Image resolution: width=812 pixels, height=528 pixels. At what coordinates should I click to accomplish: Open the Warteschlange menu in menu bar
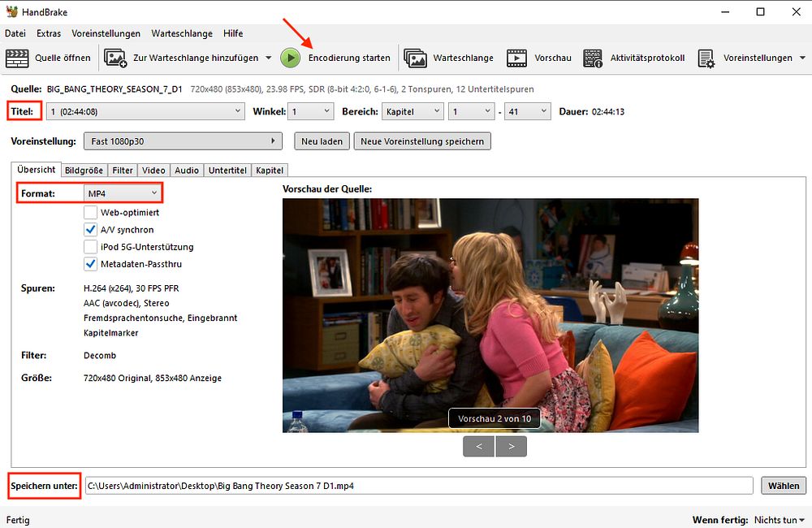[x=182, y=33]
